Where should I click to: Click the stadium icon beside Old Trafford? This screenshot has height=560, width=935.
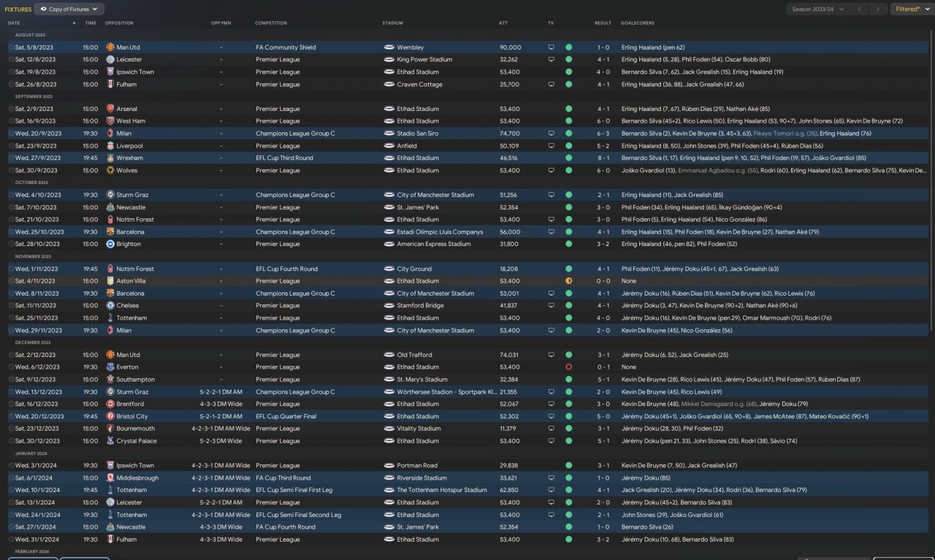coord(389,355)
